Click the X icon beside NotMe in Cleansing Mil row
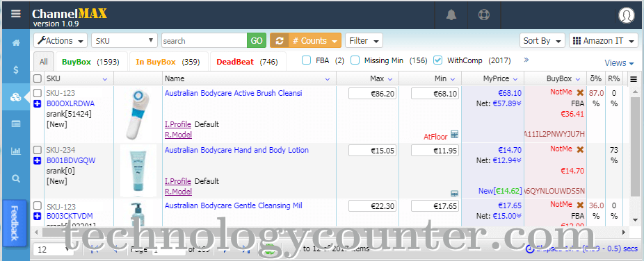 coord(580,205)
